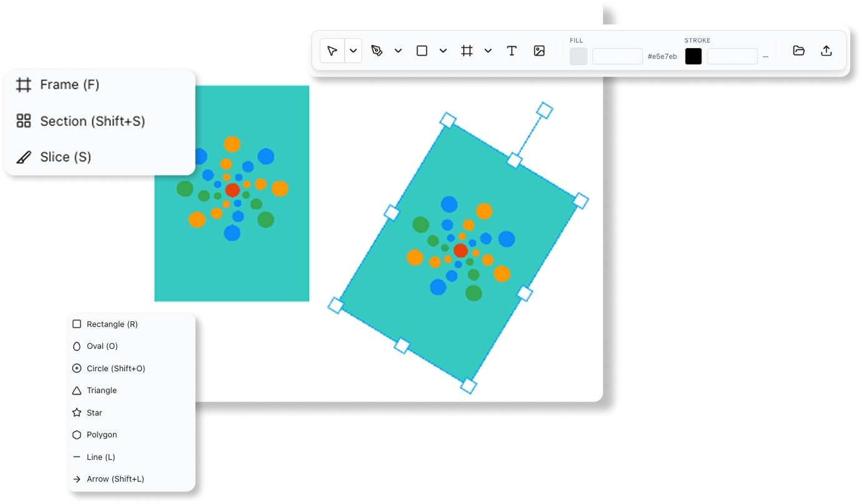Choose Star from the shape menu
The image size is (862, 504).
94,412
